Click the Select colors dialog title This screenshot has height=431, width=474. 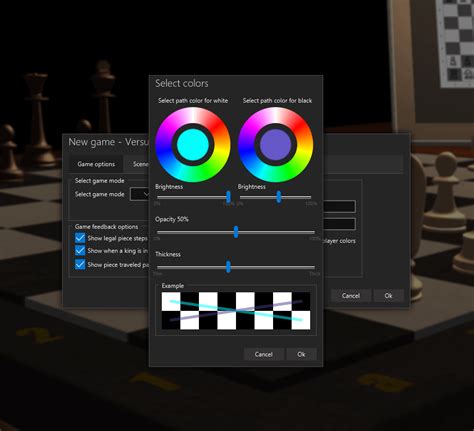(182, 83)
